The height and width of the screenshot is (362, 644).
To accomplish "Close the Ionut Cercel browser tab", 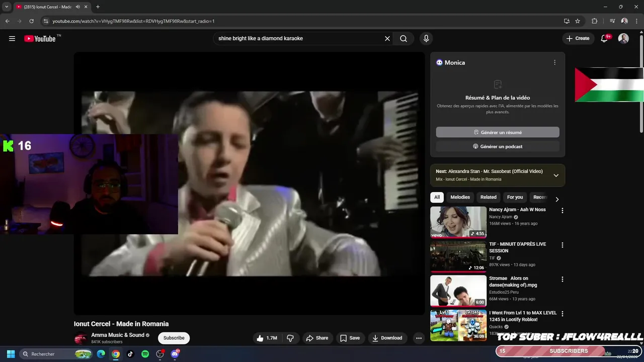I will pyautogui.click(x=86, y=7).
